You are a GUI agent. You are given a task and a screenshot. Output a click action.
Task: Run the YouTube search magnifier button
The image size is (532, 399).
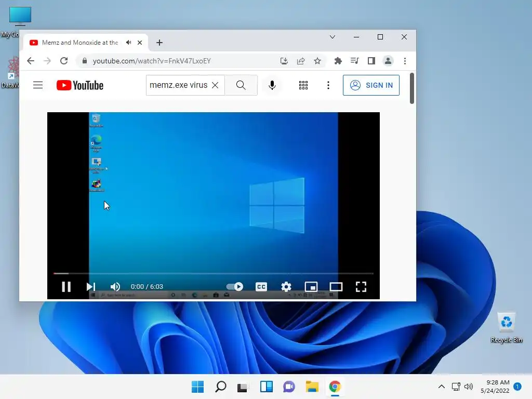click(x=241, y=85)
